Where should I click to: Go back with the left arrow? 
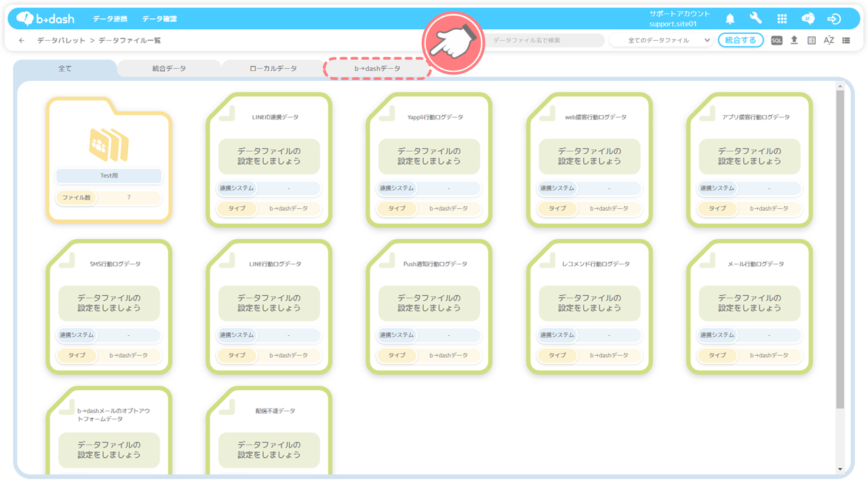pyautogui.click(x=22, y=41)
